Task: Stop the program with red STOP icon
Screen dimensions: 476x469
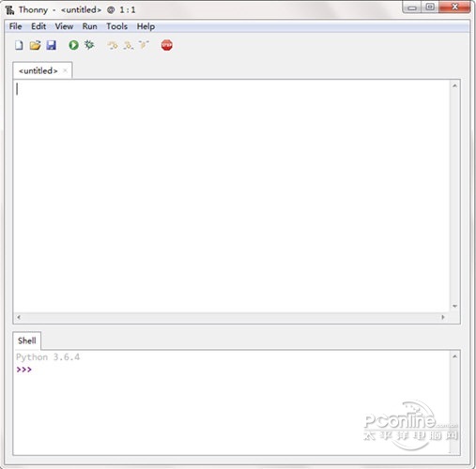Action: 167,45
